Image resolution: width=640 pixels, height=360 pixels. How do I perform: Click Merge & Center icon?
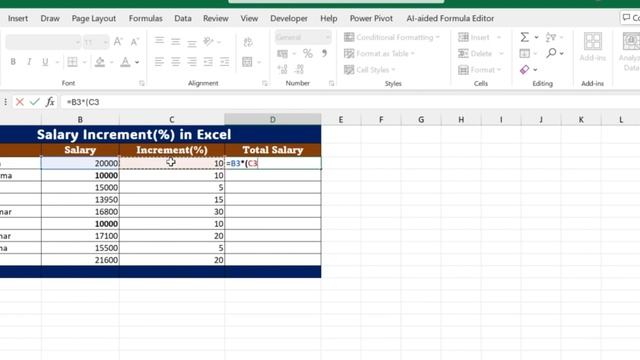point(247,62)
